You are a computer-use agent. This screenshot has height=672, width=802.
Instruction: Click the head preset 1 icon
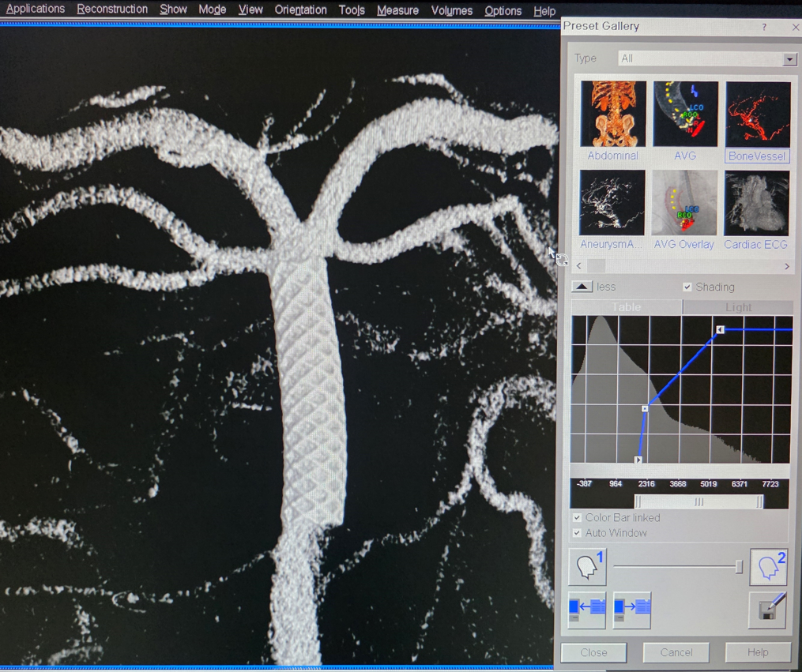[x=586, y=567]
